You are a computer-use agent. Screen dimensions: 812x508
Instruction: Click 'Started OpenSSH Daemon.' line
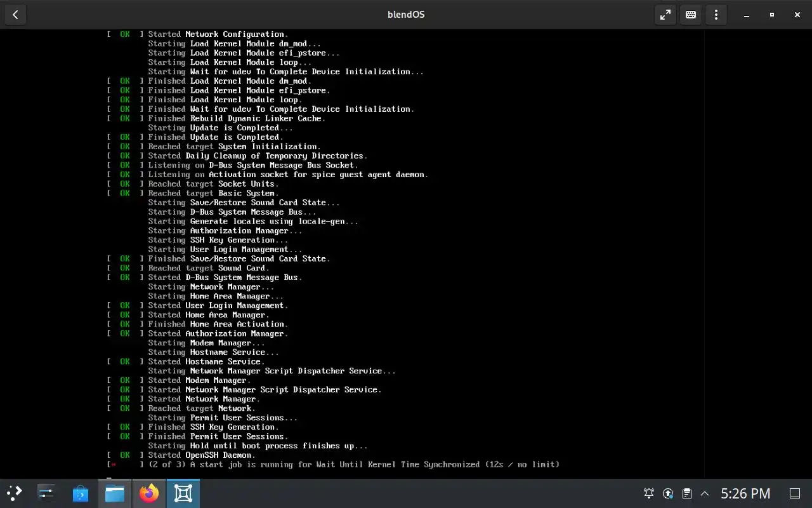tap(202, 455)
